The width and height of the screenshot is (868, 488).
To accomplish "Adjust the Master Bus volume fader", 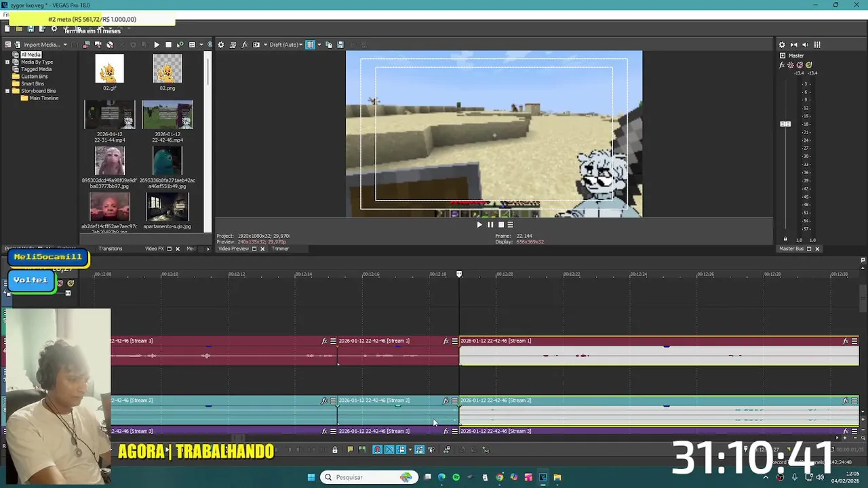I will (x=785, y=124).
